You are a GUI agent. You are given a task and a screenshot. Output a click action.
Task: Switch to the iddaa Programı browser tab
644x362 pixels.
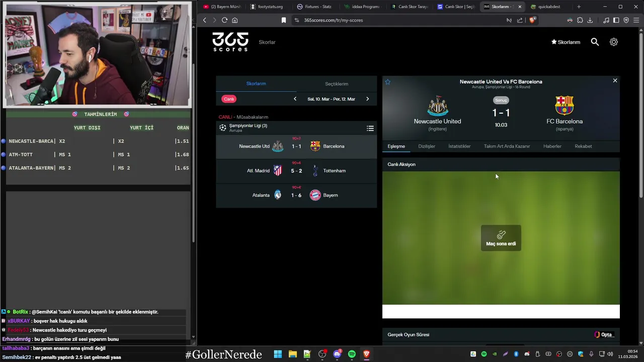[x=362, y=7]
